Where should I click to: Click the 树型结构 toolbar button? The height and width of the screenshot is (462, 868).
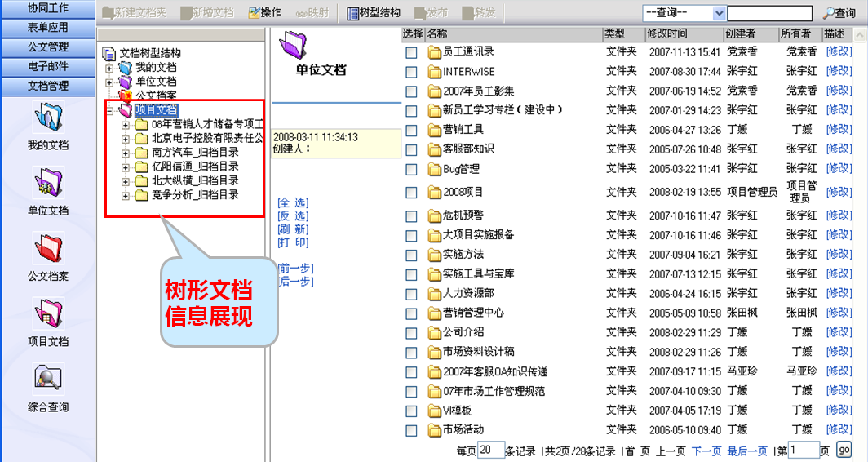click(x=374, y=13)
